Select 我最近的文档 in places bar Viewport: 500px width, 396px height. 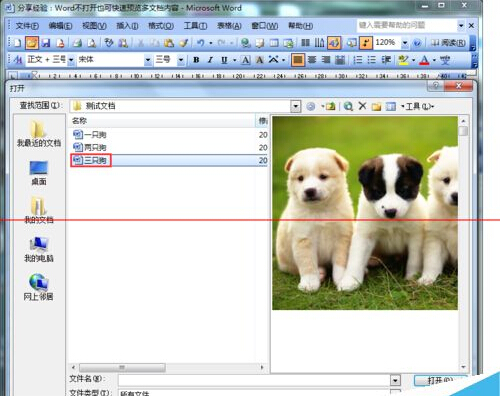pyautogui.click(x=39, y=134)
